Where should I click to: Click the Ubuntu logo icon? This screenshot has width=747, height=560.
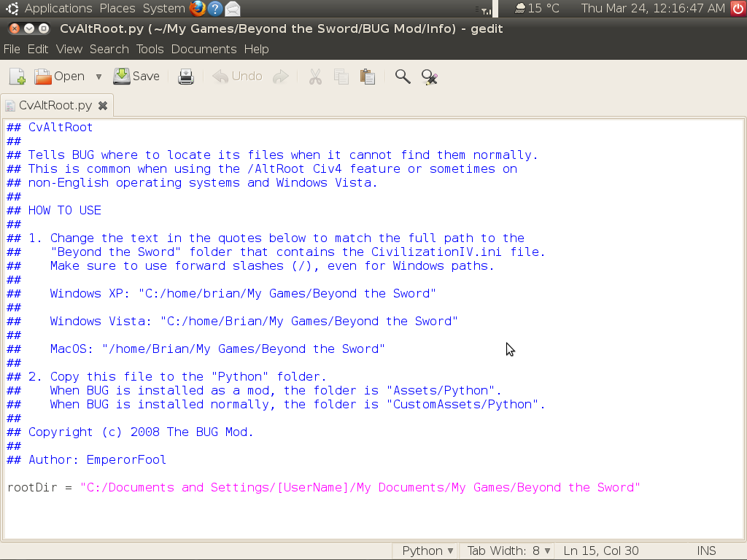point(12,8)
